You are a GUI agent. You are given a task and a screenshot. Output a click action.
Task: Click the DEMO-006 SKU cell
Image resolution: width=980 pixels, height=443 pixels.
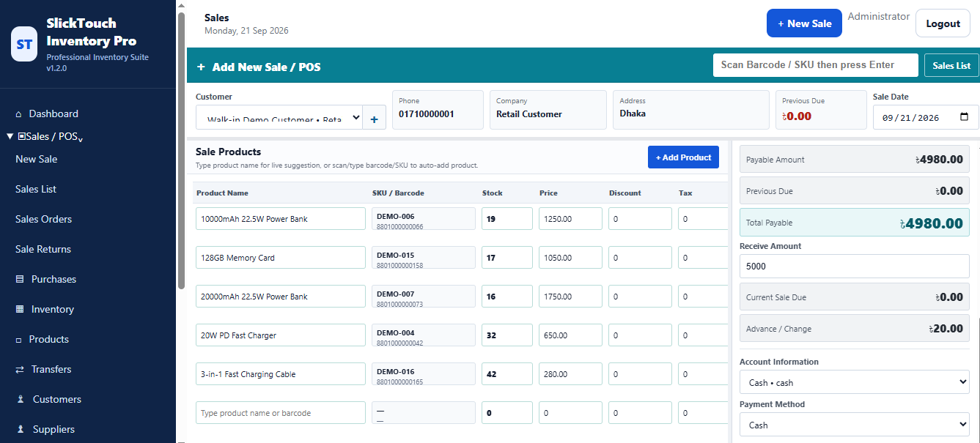click(424, 219)
